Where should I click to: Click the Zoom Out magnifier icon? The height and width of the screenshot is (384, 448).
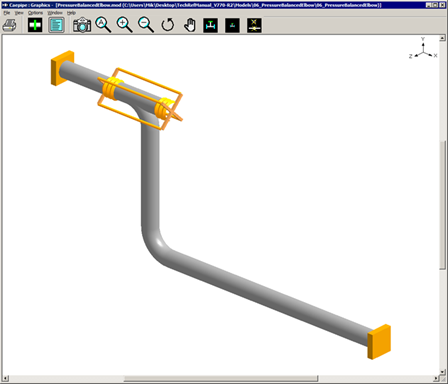click(146, 25)
